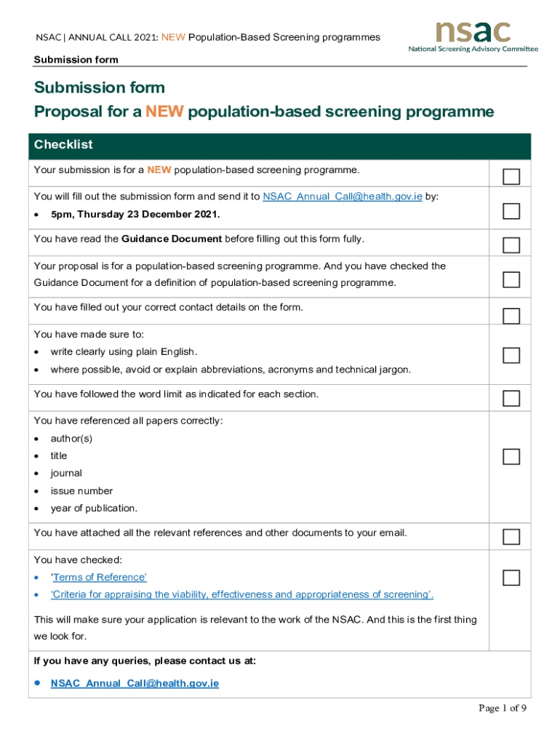Click the NSAC email link in deadline row
The width and height of the screenshot is (560, 745).
click(x=343, y=196)
